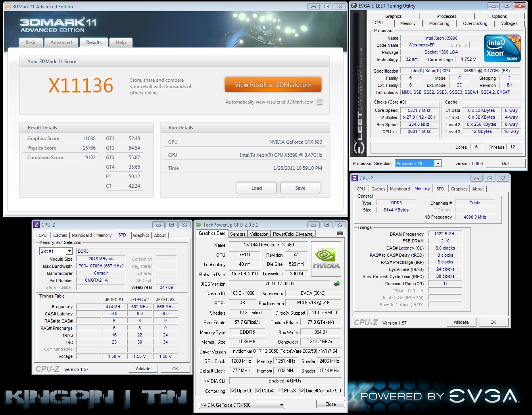Open the Processes tab in E-LEET
This screenshot has width=532, height=415.
click(447, 16)
